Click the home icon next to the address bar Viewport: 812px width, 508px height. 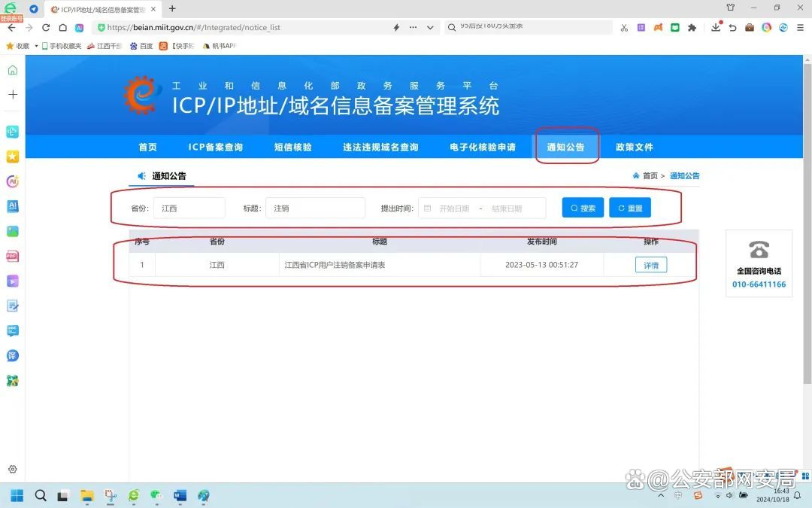pyautogui.click(x=63, y=28)
